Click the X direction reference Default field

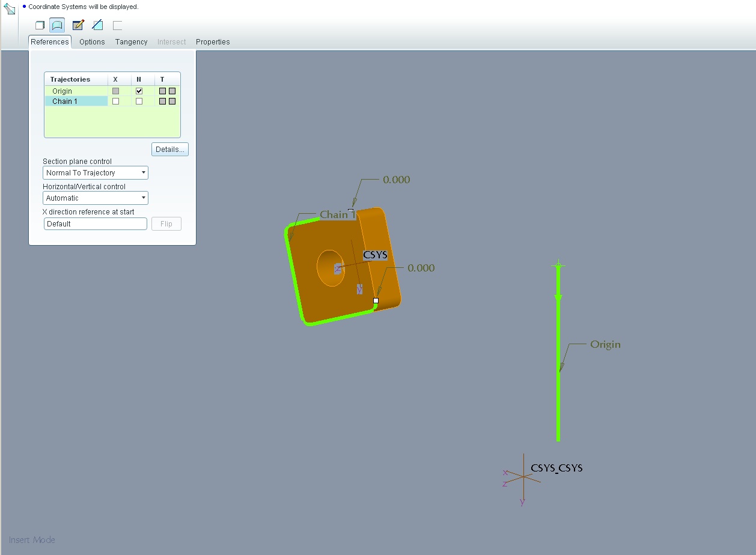(x=95, y=223)
